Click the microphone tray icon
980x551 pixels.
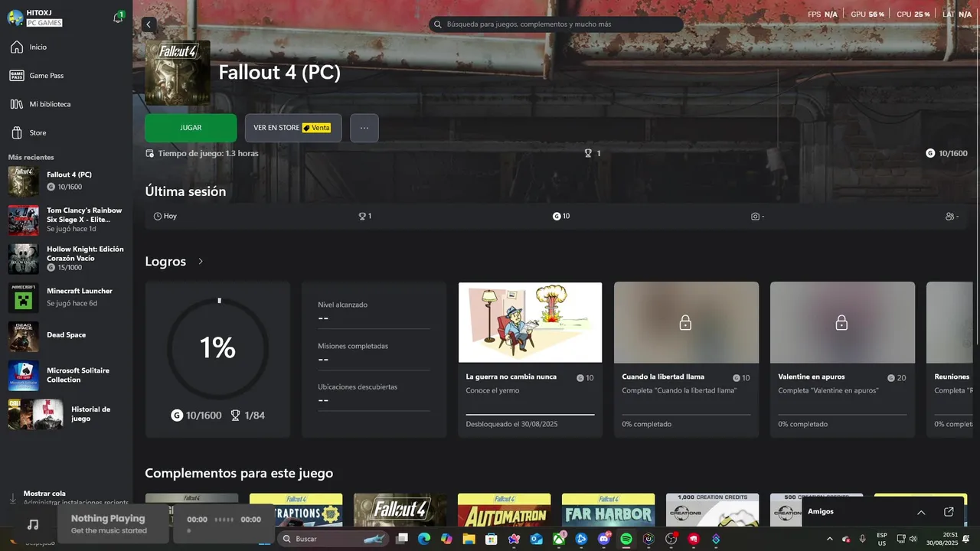(863, 539)
